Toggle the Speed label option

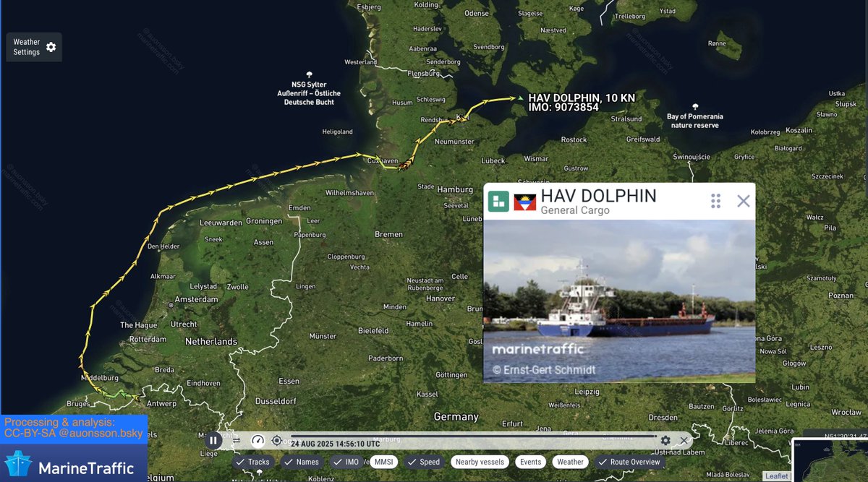pos(424,462)
